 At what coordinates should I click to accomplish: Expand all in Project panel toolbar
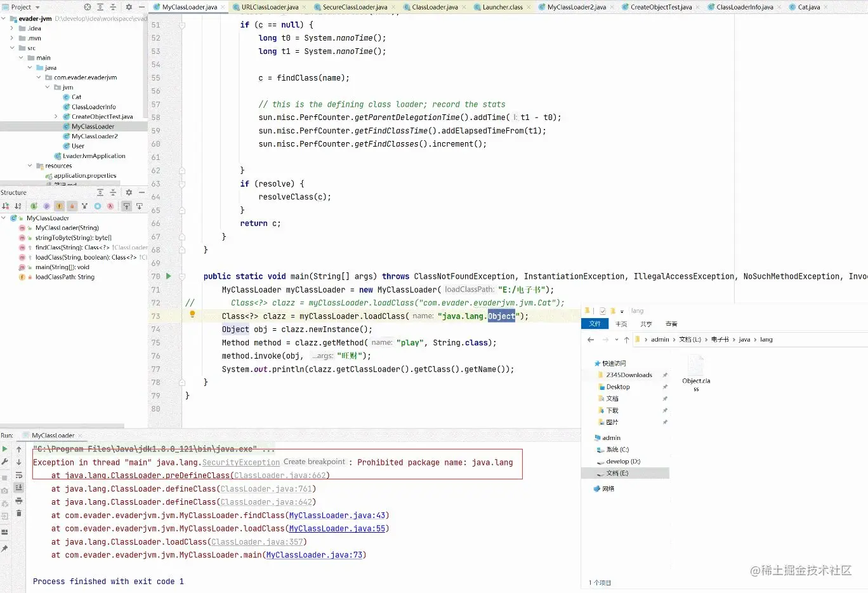pyautogui.click(x=100, y=7)
